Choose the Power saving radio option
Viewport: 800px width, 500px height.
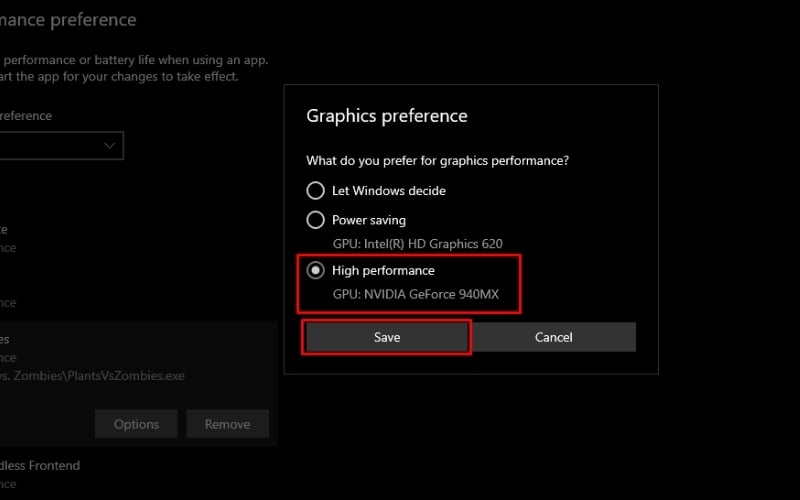point(316,220)
